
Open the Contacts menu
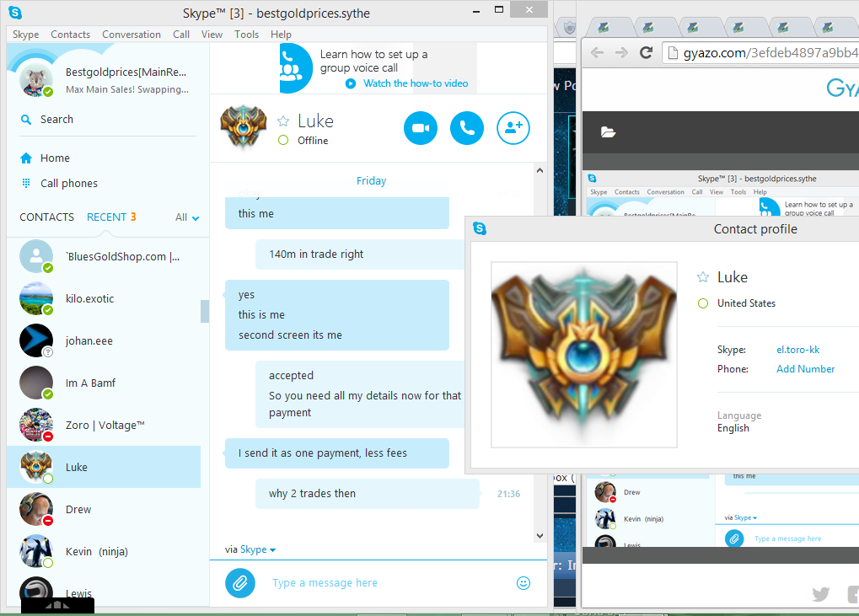(x=70, y=35)
